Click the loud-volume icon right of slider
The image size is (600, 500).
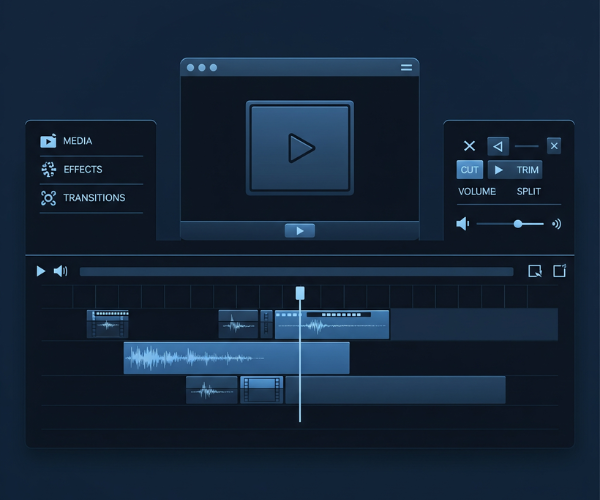(557, 224)
